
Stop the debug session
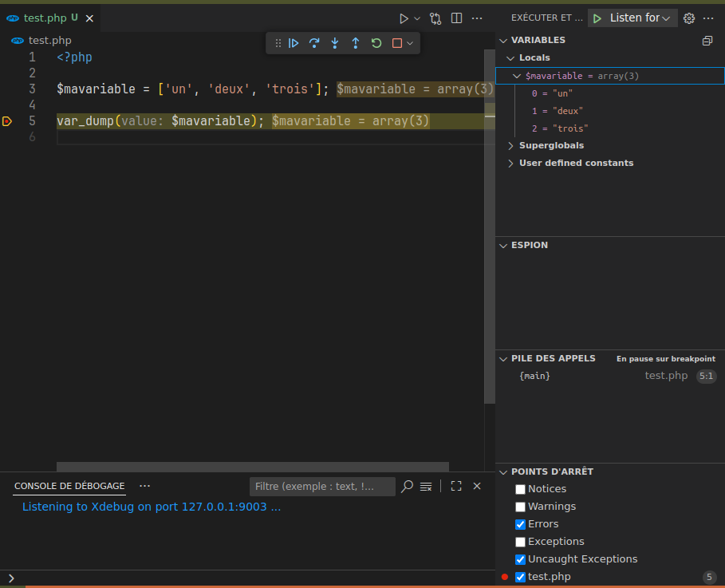click(396, 43)
